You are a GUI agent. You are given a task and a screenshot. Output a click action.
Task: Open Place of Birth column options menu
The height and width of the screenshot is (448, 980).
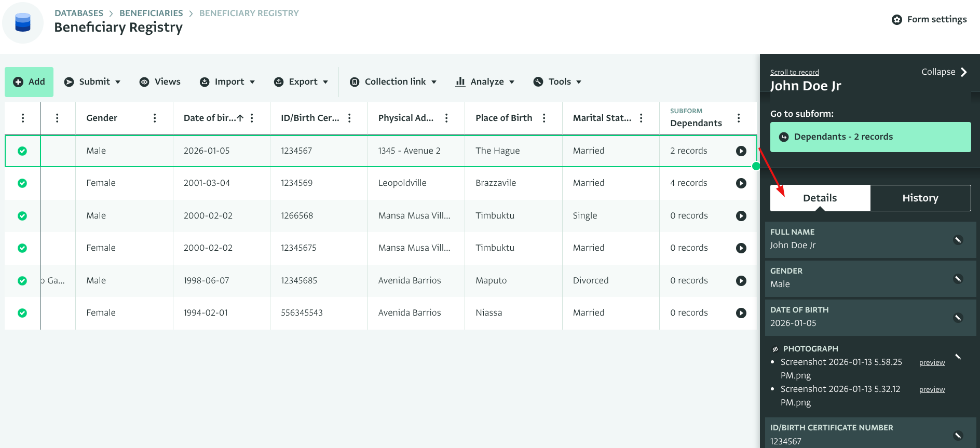point(544,118)
